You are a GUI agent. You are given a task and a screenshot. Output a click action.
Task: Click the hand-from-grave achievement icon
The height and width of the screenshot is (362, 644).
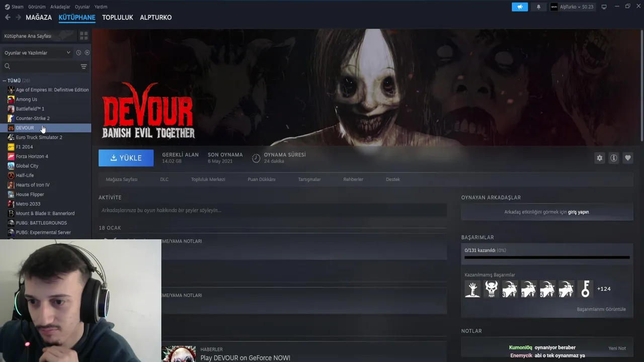pyautogui.click(x=472, y=289)
